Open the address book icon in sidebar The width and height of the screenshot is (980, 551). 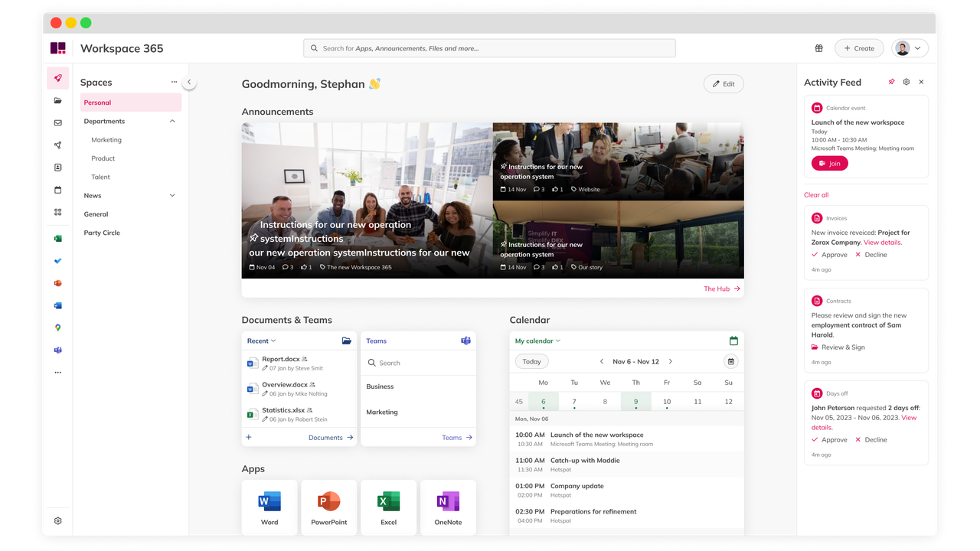pos(57,167)
